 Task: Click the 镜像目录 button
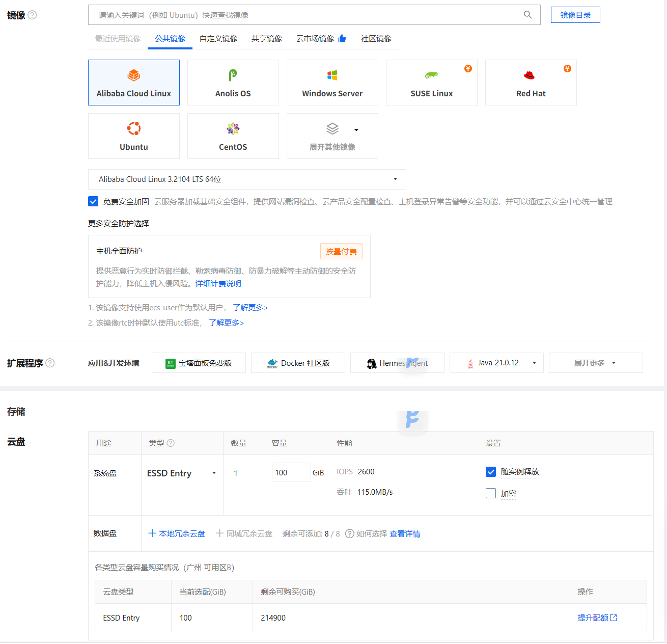click(x=575, y=15)
